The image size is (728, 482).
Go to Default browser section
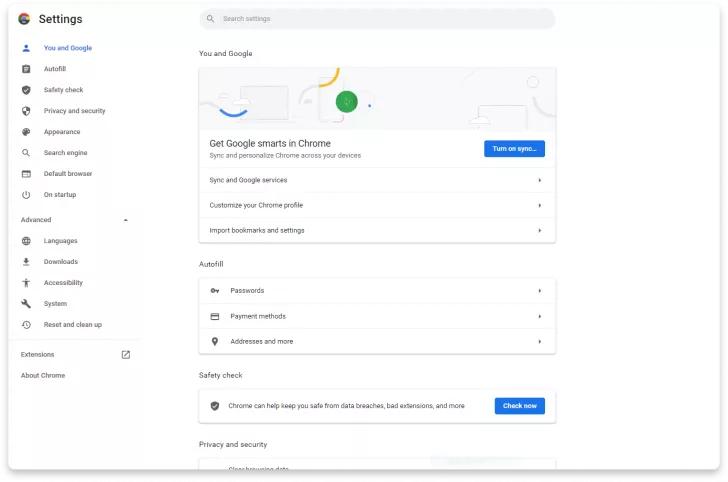click(x=68, y=174)
